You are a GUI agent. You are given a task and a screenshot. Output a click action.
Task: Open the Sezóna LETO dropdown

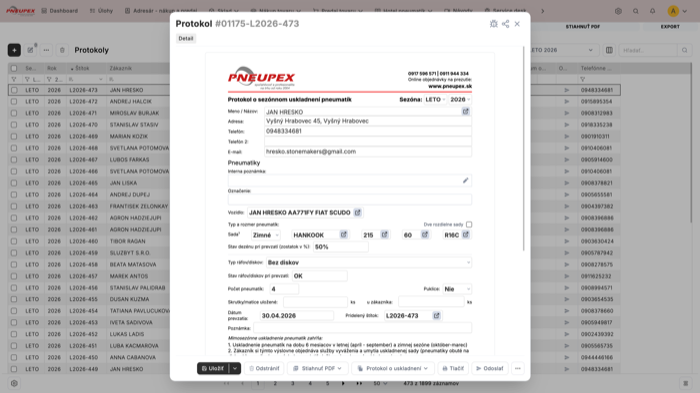(x=435, y=100)
